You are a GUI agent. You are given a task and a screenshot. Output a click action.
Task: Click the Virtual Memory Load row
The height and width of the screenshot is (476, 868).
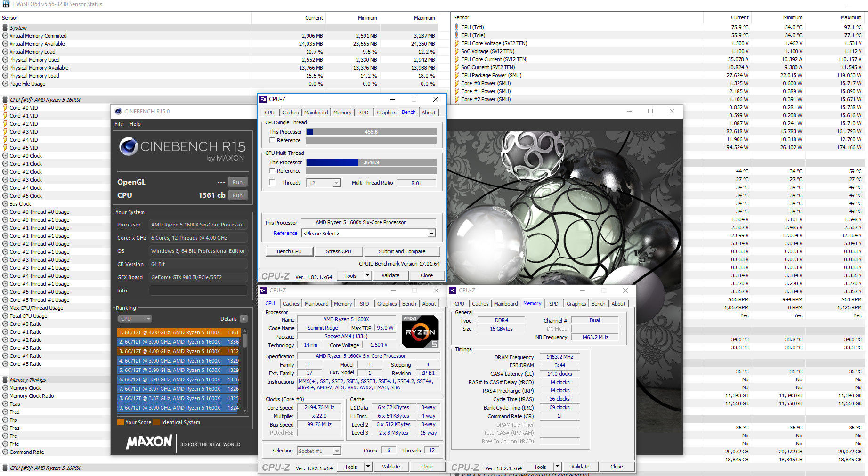pos(219,52)
